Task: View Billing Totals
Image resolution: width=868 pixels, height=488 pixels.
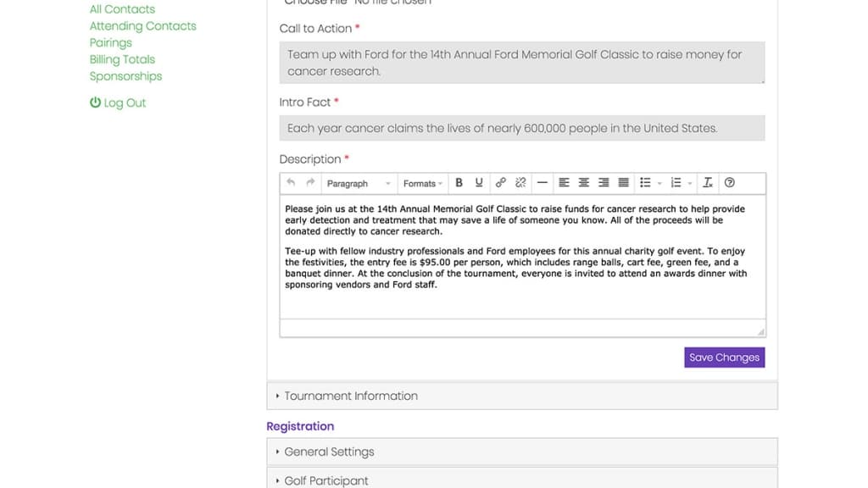Action: click(122, 59)
